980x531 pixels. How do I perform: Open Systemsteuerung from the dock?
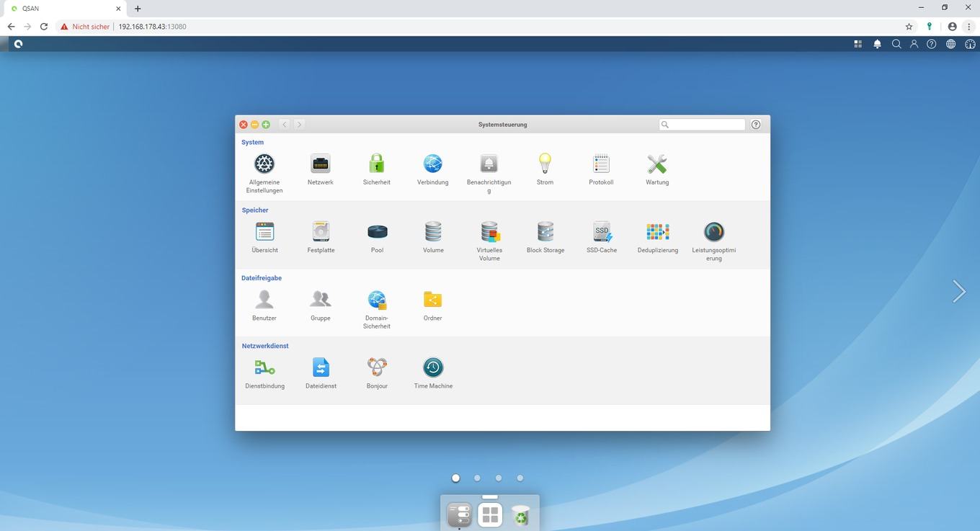[x=459, y=514]
